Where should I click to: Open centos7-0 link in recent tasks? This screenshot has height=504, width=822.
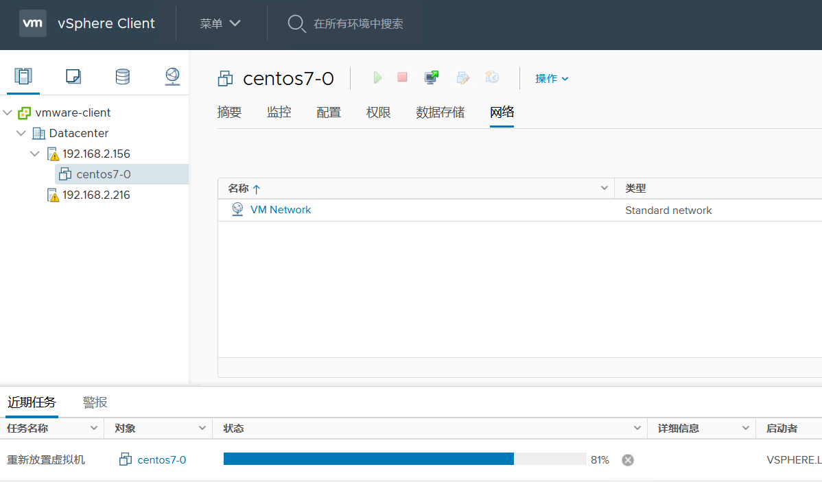161,460
